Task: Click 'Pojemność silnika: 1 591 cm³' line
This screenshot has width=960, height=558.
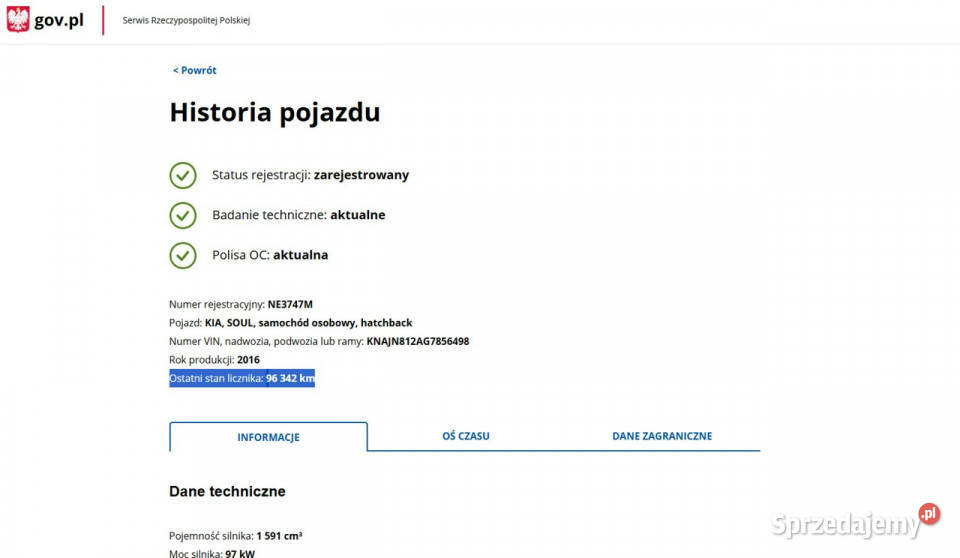Action: click(236, 536)
